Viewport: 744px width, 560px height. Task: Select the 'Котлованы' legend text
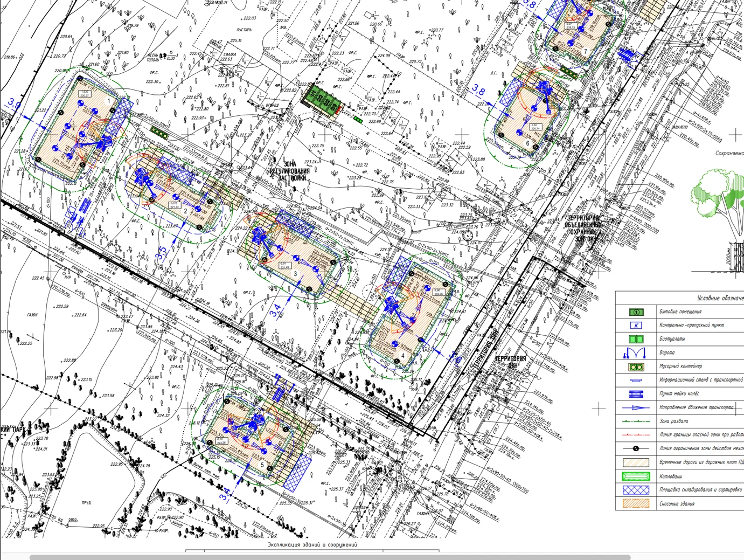coord(671,476)
